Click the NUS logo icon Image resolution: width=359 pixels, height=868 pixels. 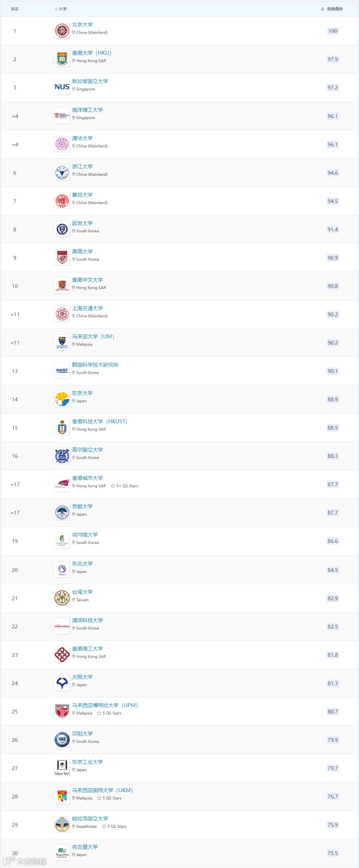point(62,87)
